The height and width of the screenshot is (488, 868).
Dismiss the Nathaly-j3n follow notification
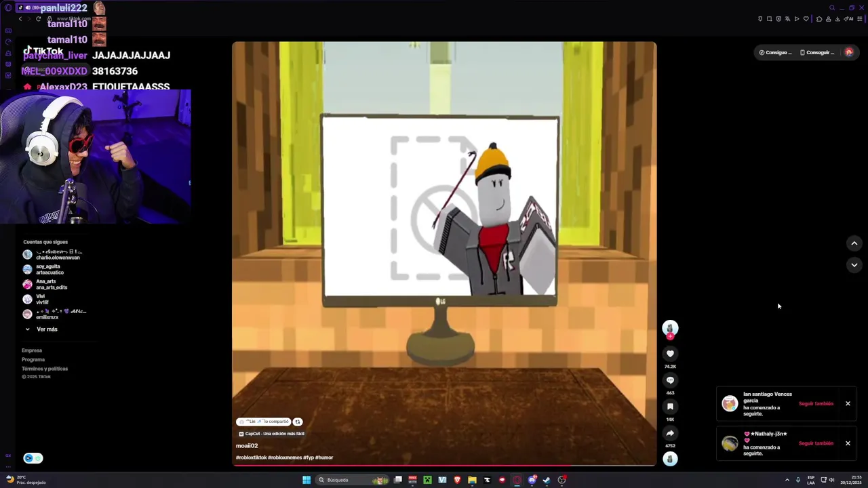point(848,443)
